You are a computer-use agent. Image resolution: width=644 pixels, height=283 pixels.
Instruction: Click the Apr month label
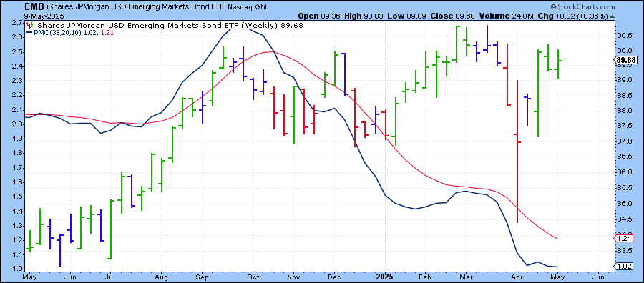[517, 277]
